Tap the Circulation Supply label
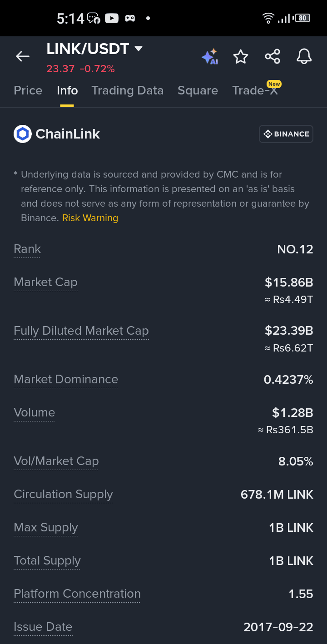Viewport: 327px width, 644px height. [63, 495]
